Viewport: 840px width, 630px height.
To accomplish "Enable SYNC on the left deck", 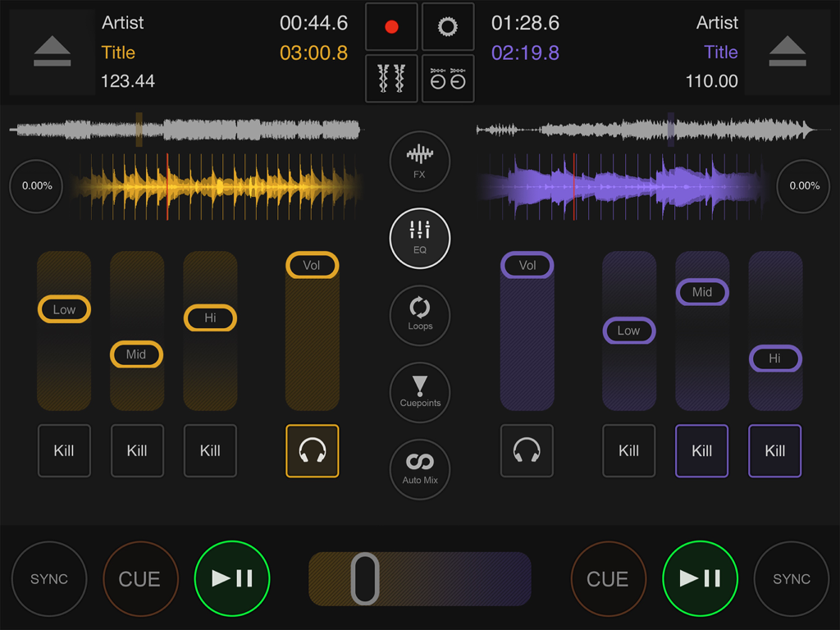I will coord(49,578).
